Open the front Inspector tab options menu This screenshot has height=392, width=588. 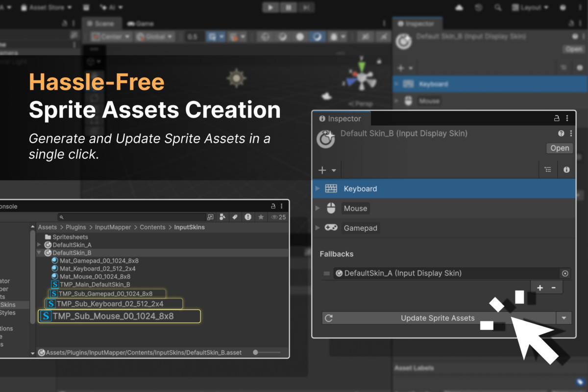567,118
